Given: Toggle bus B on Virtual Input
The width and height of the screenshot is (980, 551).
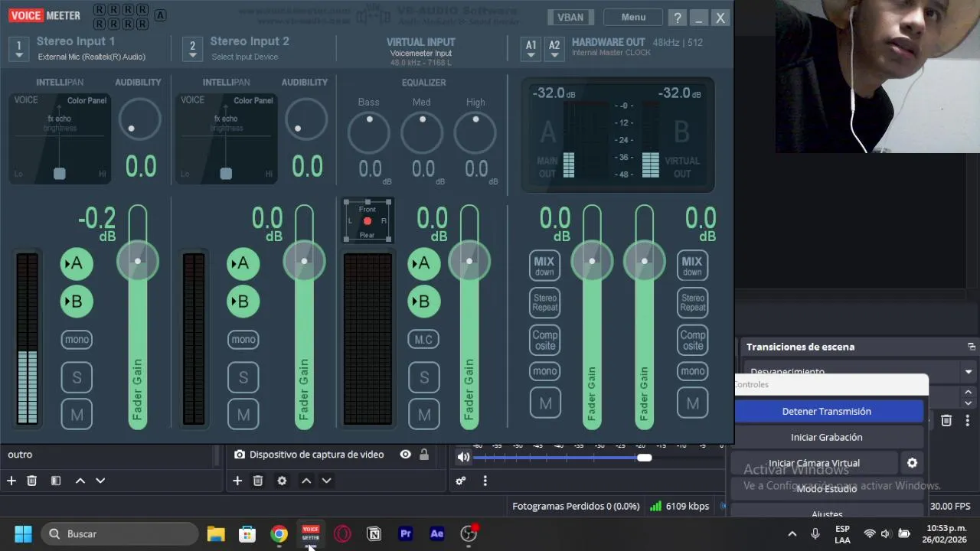Looking at the screenshot, I should point(423,302).
